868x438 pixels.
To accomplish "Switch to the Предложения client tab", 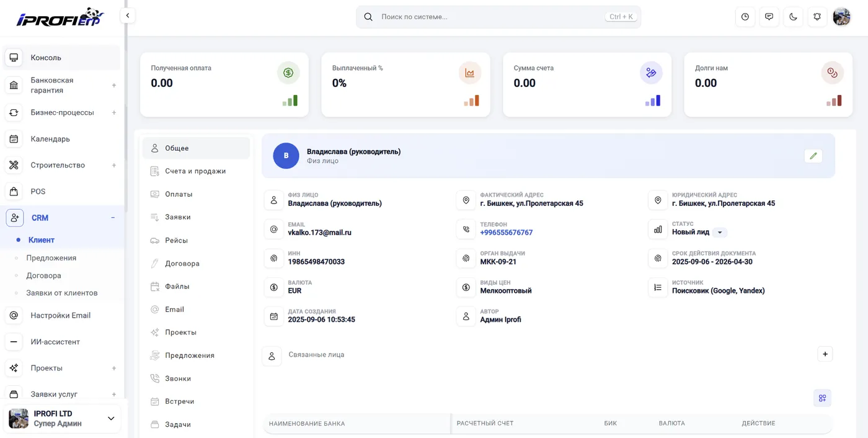I will (196, 355).
